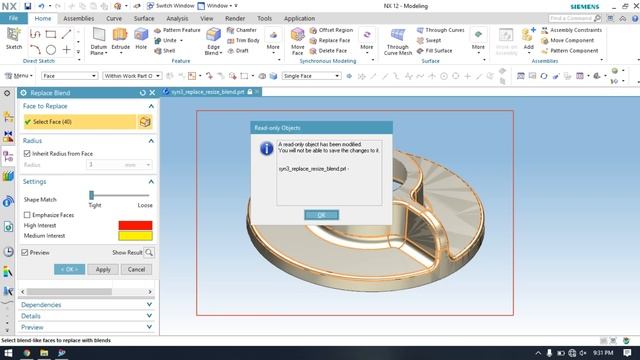
Task: Choose the Trim Body command
Action: pos(243,40)
